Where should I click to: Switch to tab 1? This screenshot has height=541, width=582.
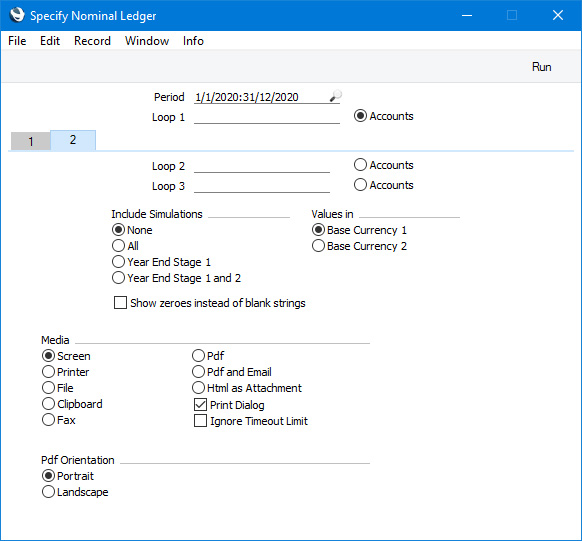pyautogui.click(x=31, y=141)
